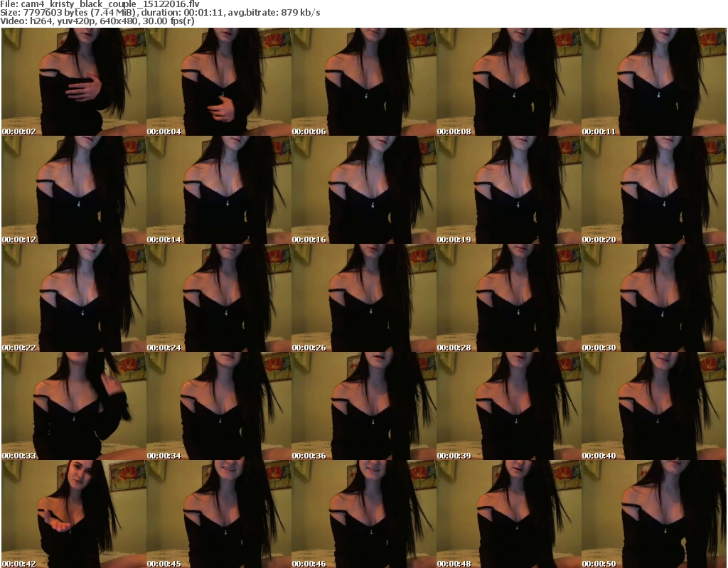View the frame captured at 00:00:42
This screenshot has height=568, width=728.
click(x=74, y=514)
